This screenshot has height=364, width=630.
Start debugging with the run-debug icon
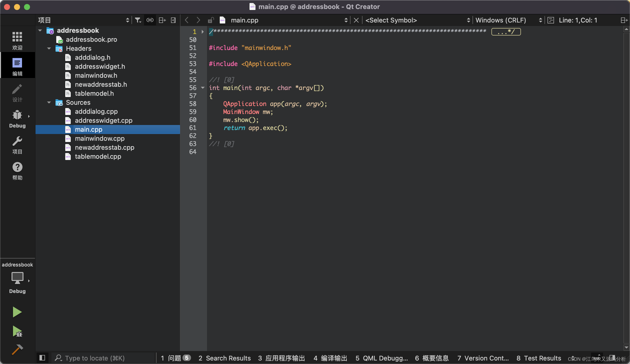(17, 331)
